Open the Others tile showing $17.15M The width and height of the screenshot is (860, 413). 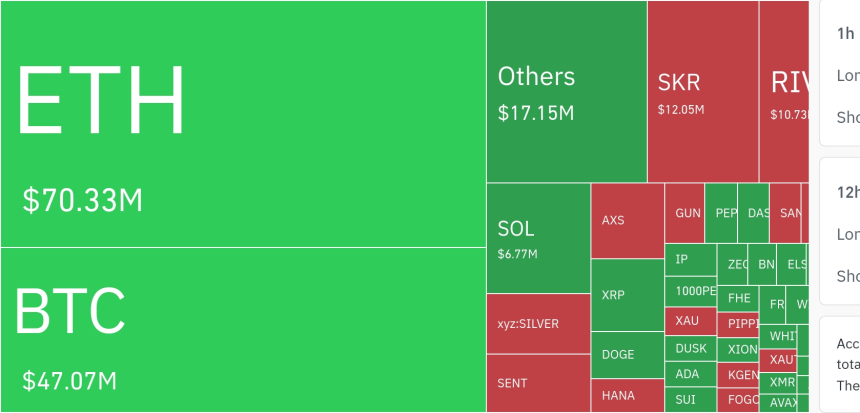(566, 92)
